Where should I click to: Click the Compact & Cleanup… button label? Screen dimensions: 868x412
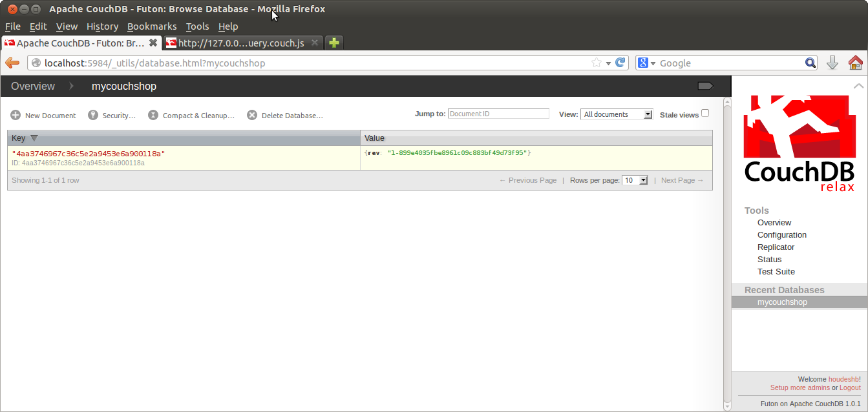[x=198, y=116]
